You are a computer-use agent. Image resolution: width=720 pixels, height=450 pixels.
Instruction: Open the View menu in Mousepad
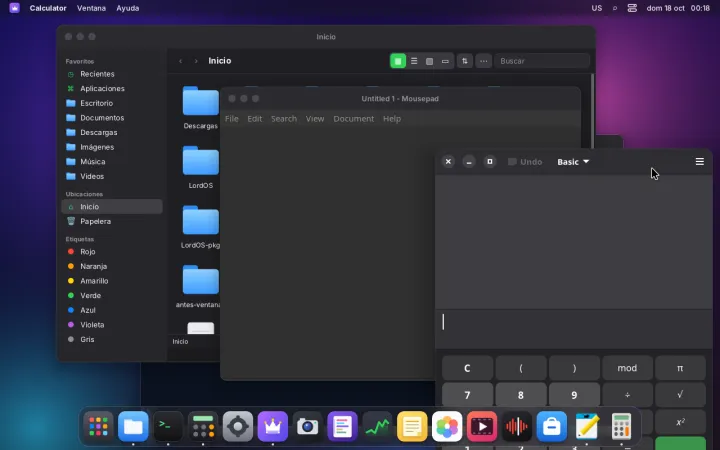[315, 118]
